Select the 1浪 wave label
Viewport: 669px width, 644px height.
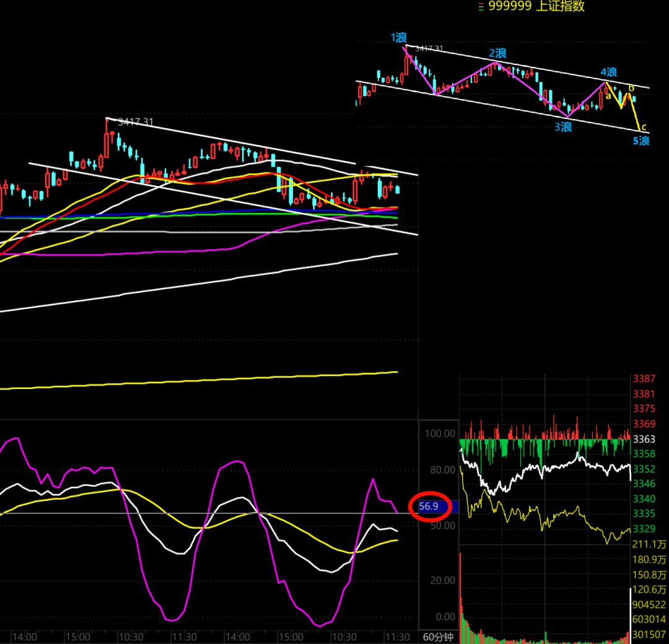point(399,38)
